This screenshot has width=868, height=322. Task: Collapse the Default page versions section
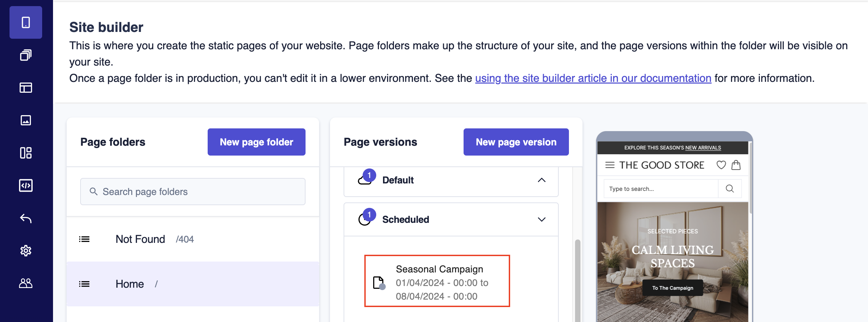click(541, 180)
